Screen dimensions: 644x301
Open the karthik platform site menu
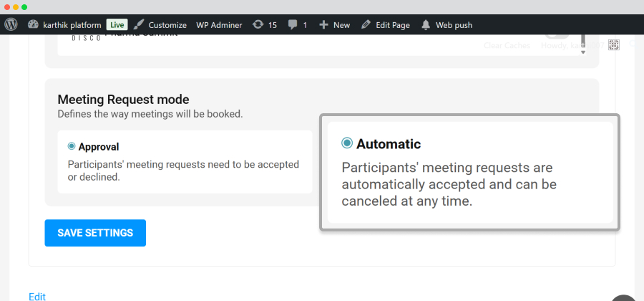(72, 25)
